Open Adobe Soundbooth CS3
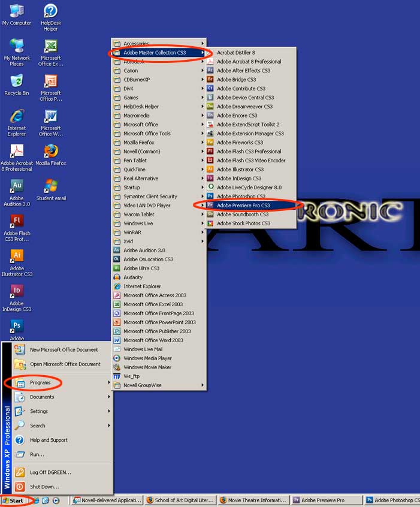The width and height of the screenshot is (420, 507). [x=251, y=215]
